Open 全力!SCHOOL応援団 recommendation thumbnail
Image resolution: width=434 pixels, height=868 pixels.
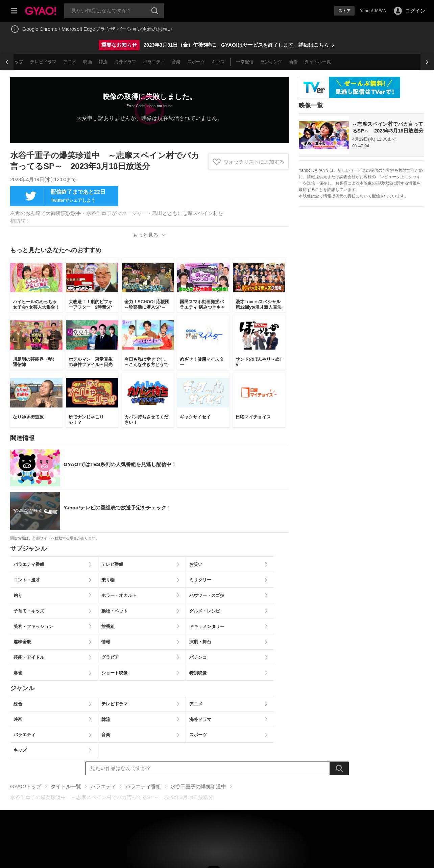pyautogui.click(x=148, y=278)
